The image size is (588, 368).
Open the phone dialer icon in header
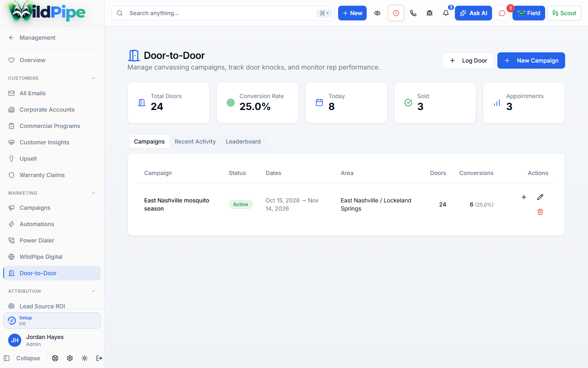coord(413,13)
